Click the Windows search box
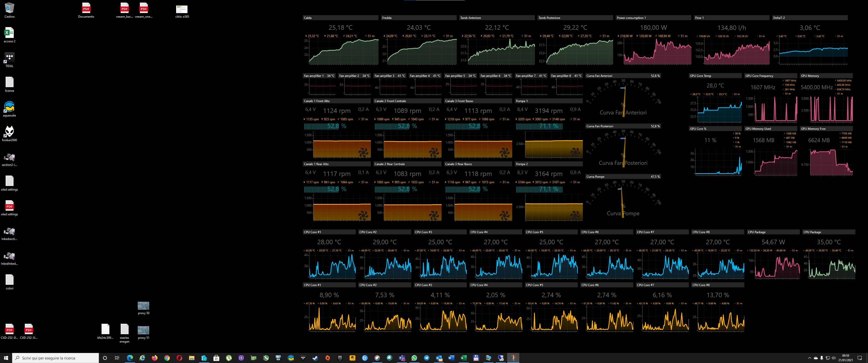The height and width of the screenshot is (363, 868). (x=56, y=358)
